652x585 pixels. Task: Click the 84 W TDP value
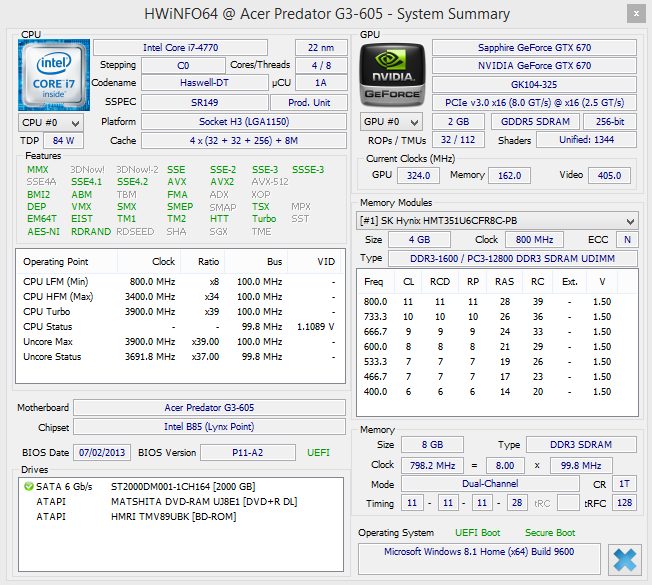[64, 141]
